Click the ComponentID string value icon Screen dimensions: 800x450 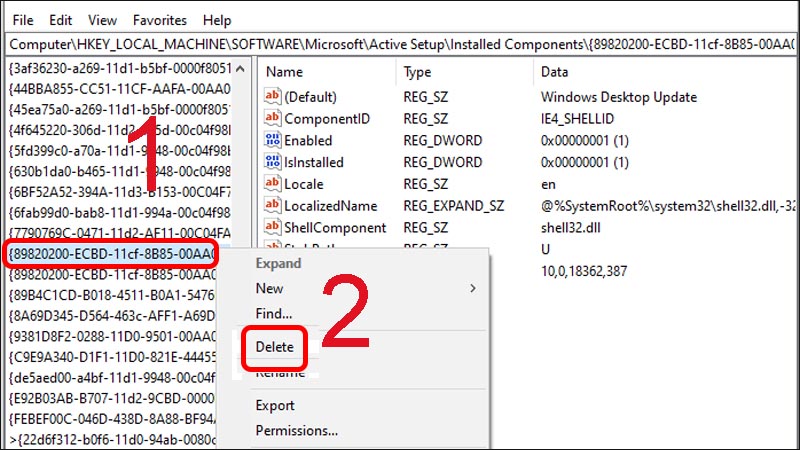(272, 118)
